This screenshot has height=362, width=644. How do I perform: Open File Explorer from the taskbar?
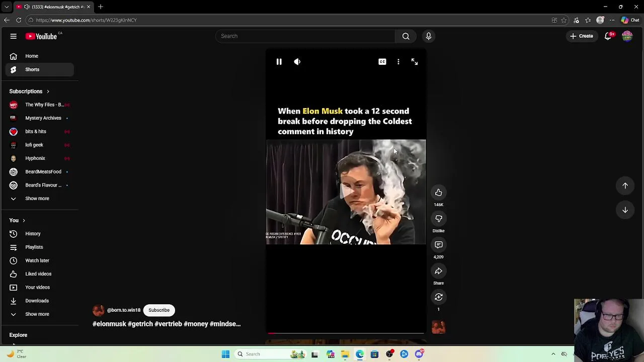345,354
